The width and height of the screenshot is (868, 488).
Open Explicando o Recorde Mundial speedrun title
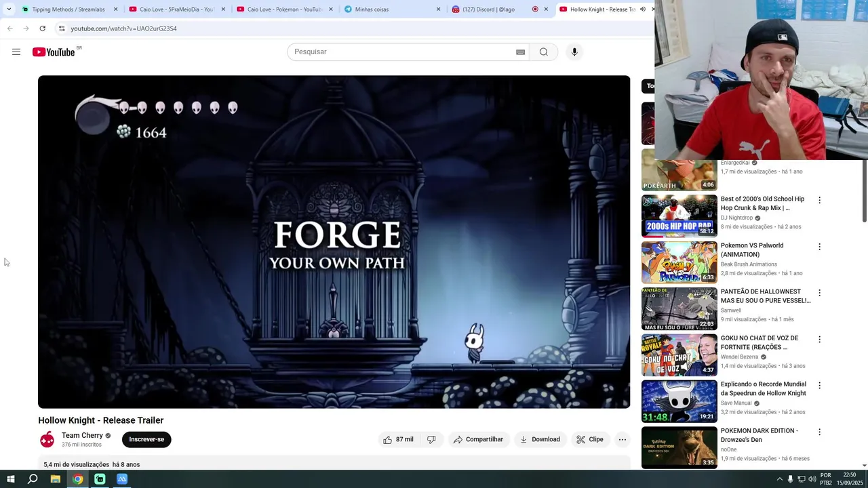click(764, 388)
